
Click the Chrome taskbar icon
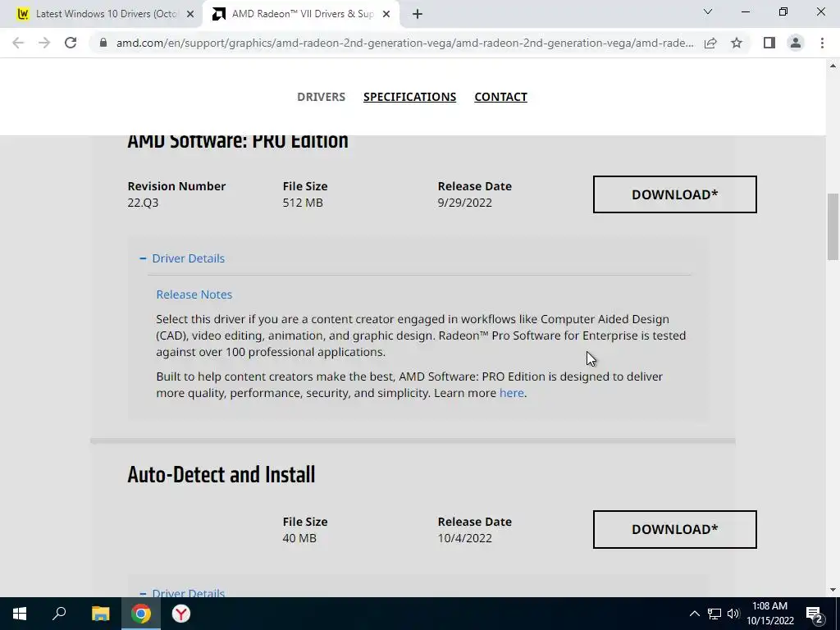[x=141, y=614]
